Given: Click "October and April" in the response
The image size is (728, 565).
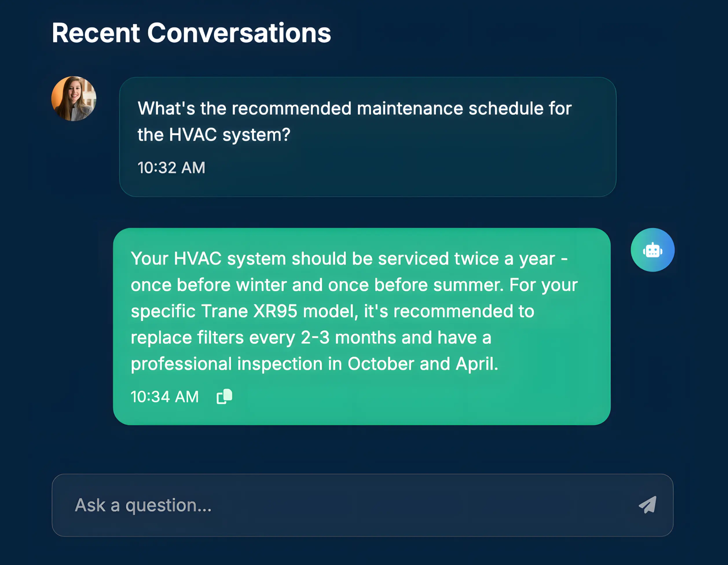Looking at the screenshot, I should (423, 364).
